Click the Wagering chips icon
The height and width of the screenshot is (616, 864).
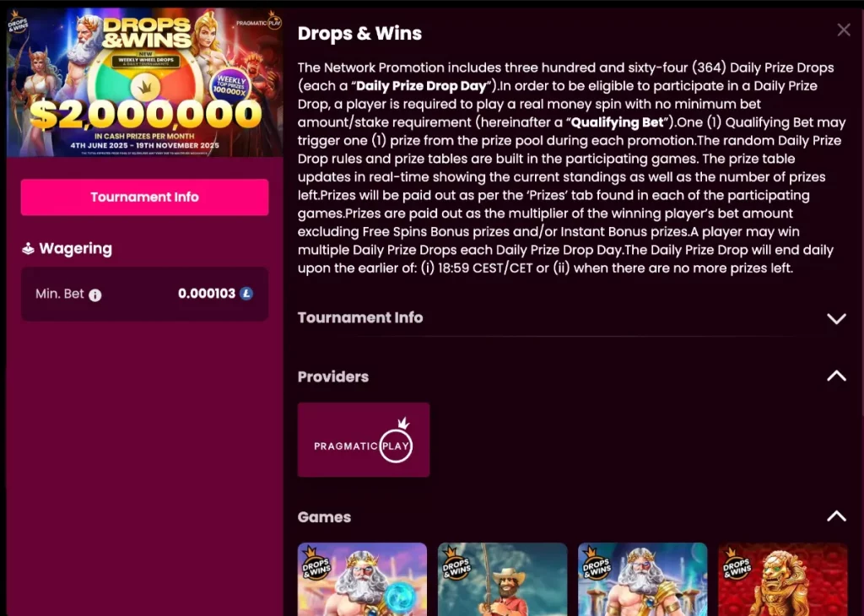point(28,249)
